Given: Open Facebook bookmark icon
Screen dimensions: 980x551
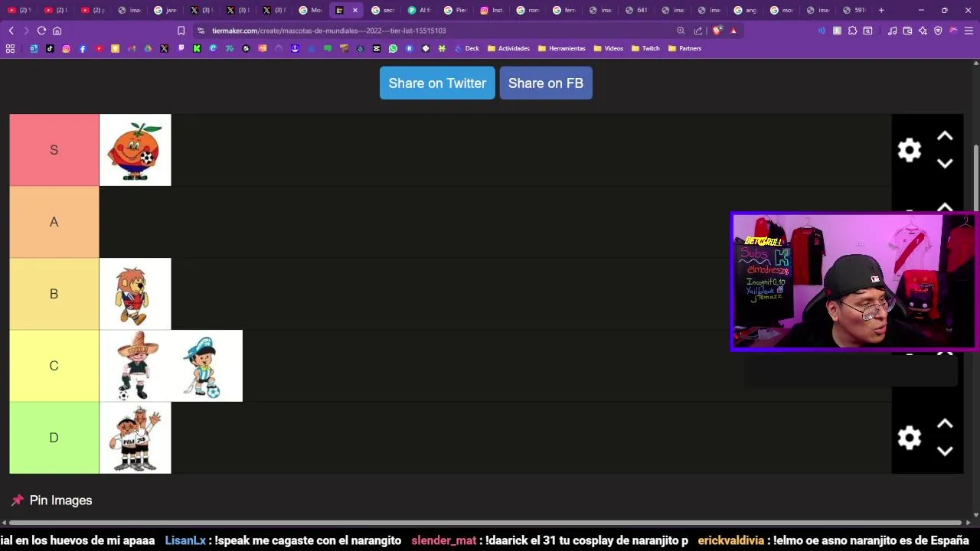Looking at the screenshot, I should [83, 48].
